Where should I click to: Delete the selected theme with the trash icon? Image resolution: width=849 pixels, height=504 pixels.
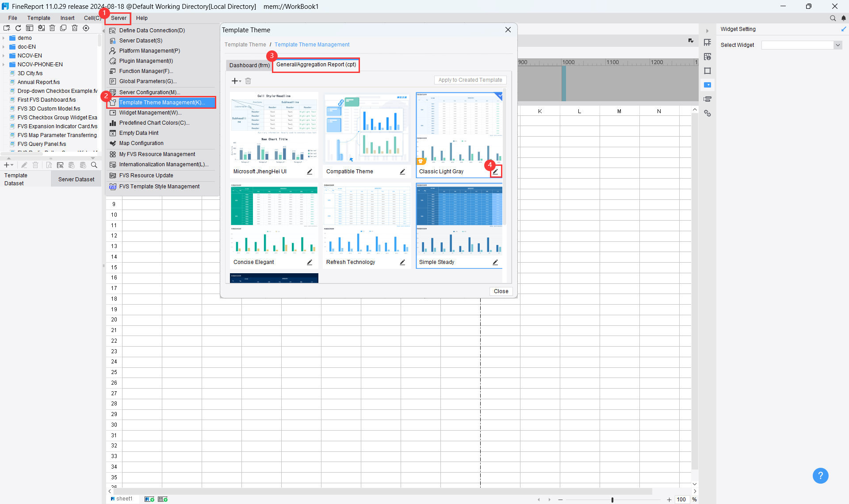[248, 81]
